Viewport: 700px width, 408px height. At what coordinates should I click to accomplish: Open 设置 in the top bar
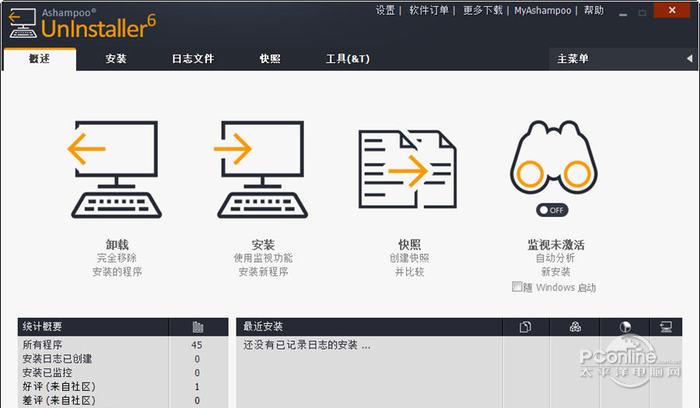coord(385,10)
